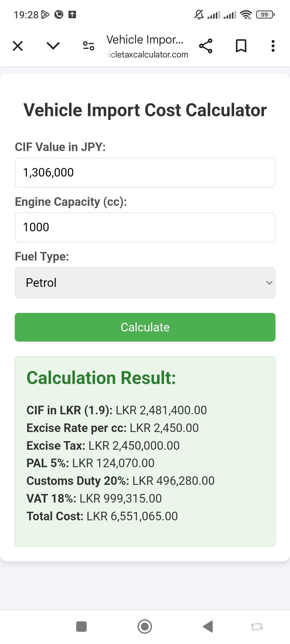Minimize tab with the down chevron
Image resolution: width=290 pixels, height=644 pixels.
[x=53, y=46]
